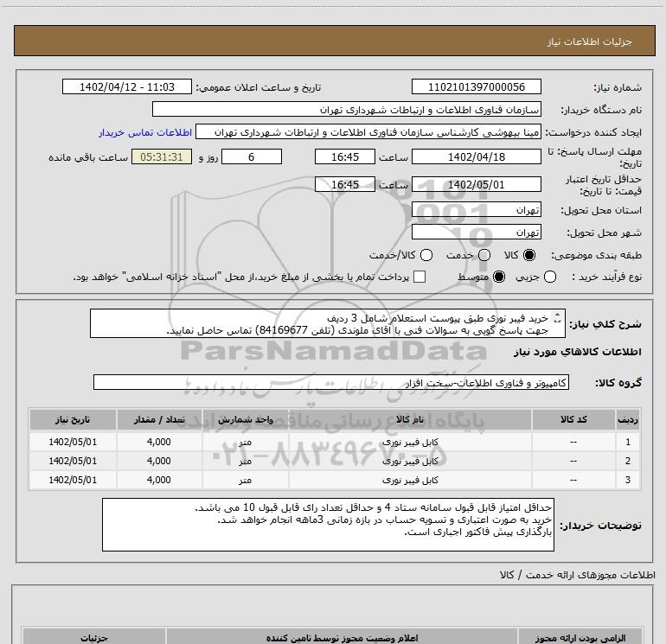The height and width of the screenshot is (644, 666).
Task: Use the description box scroll arrows
Action: [558, 317]
